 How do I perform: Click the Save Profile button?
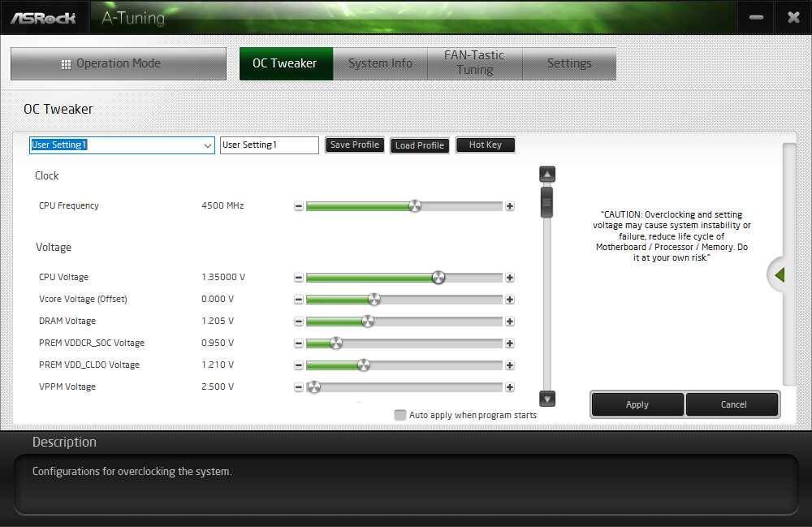click(x=355, y=145)
